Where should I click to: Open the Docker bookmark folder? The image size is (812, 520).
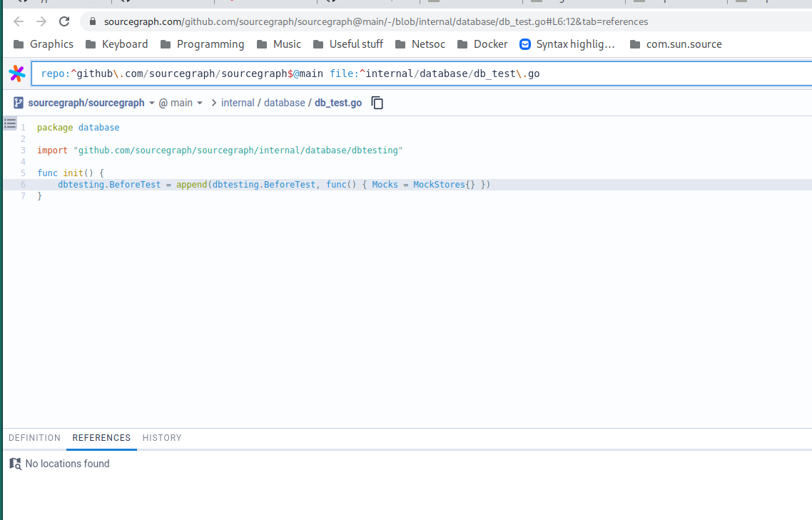pos(482,44)
